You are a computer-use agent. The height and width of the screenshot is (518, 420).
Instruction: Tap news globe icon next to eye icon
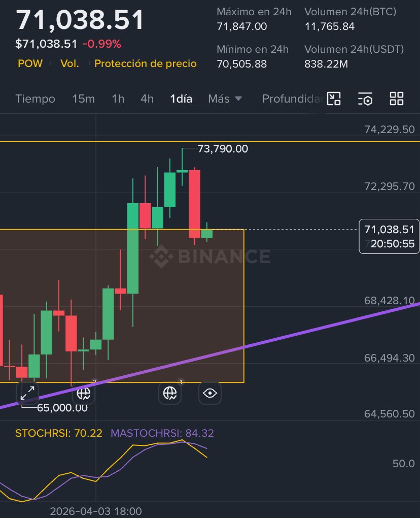[x=170, y=393]
